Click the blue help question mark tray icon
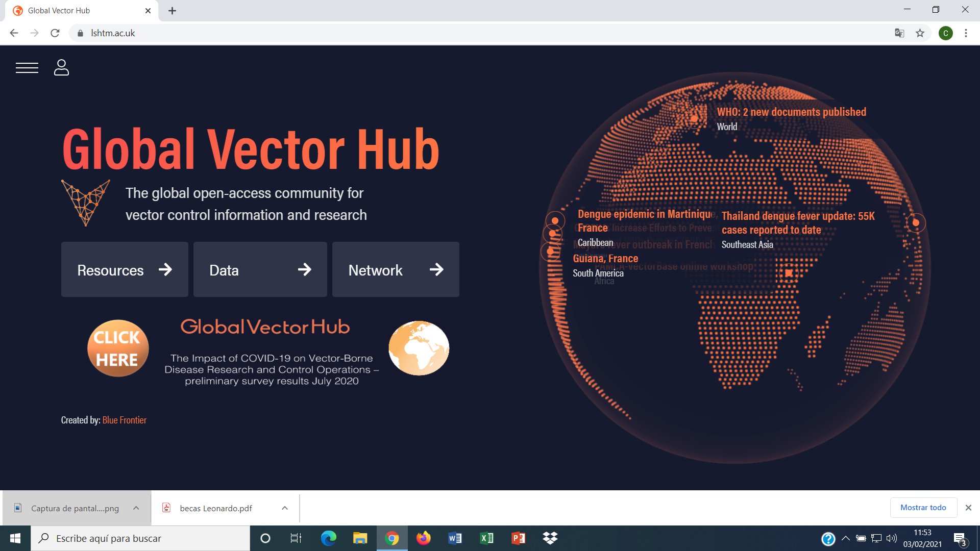 [x=828, y=539]
